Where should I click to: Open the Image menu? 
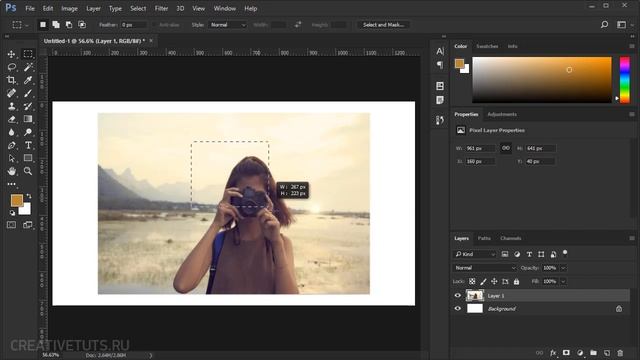[x=69, y=8]
